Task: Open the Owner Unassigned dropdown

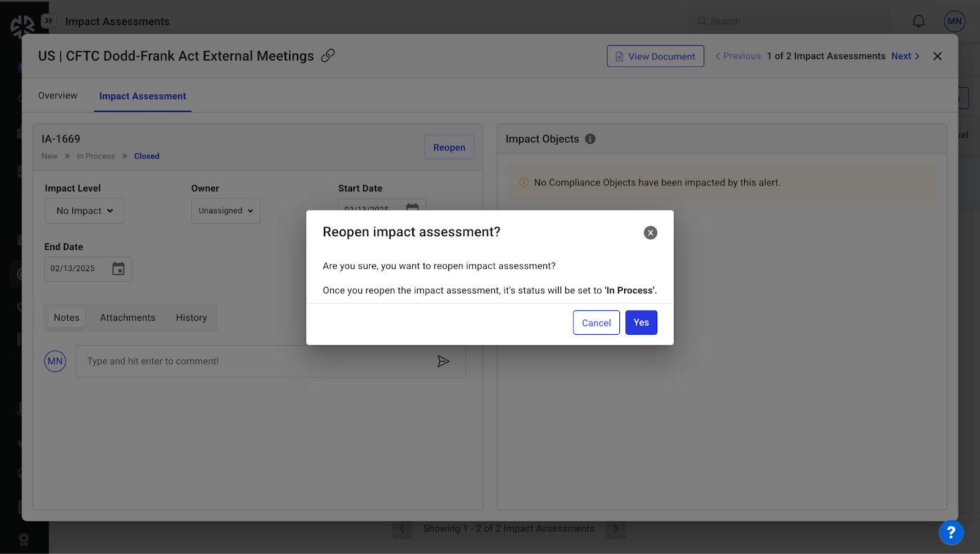Action: pyautogui.click(x=225, y=211)
